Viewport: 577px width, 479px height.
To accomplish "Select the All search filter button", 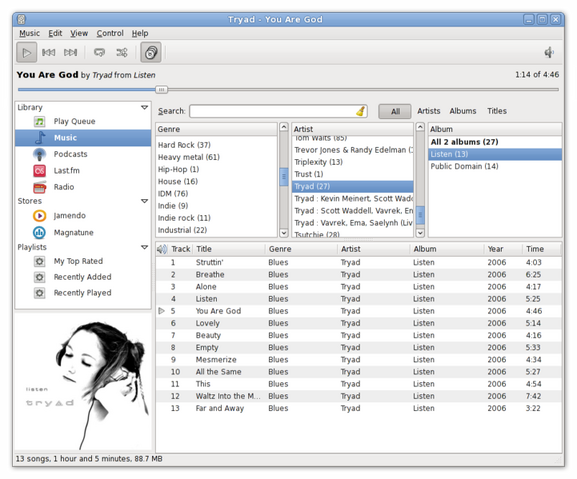I will click(x=395, y=111).
